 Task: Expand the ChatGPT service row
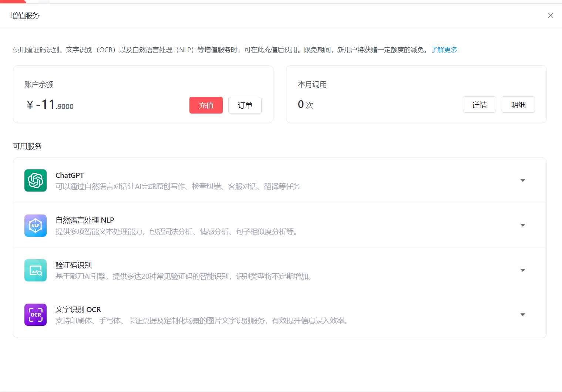point(523,180)
